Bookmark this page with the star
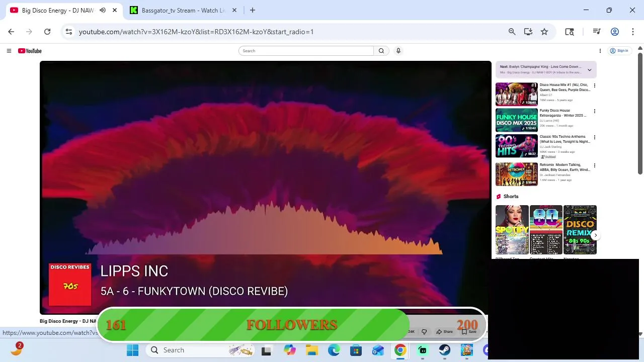Screen dimensions: 644x362 544,32
